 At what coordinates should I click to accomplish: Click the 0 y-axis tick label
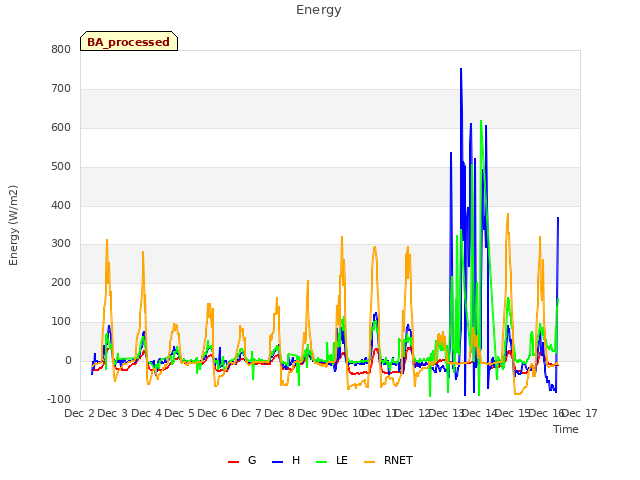[68, 360]
